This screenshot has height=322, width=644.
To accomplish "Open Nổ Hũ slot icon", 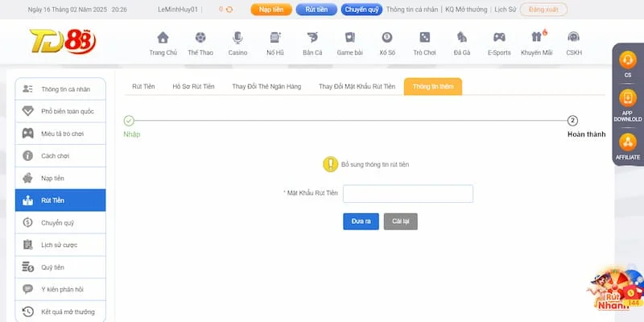I will pyautogui.click(x=275, y=38).
